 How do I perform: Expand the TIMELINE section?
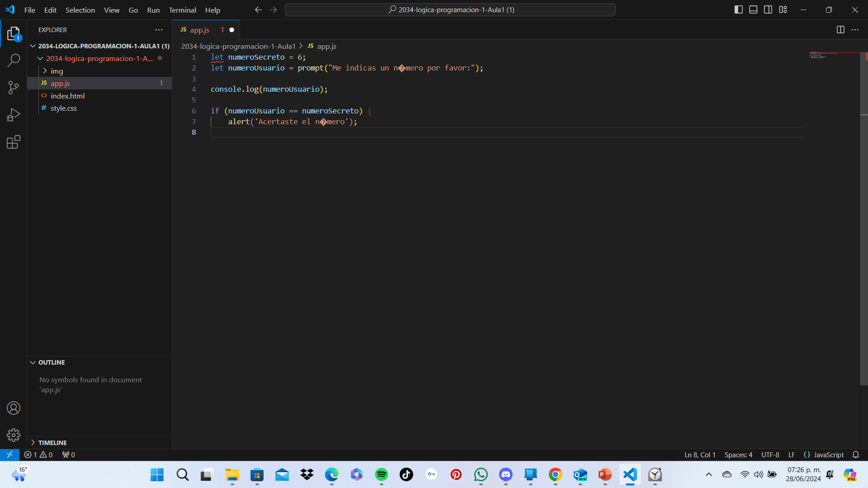[x=33, y=443]
